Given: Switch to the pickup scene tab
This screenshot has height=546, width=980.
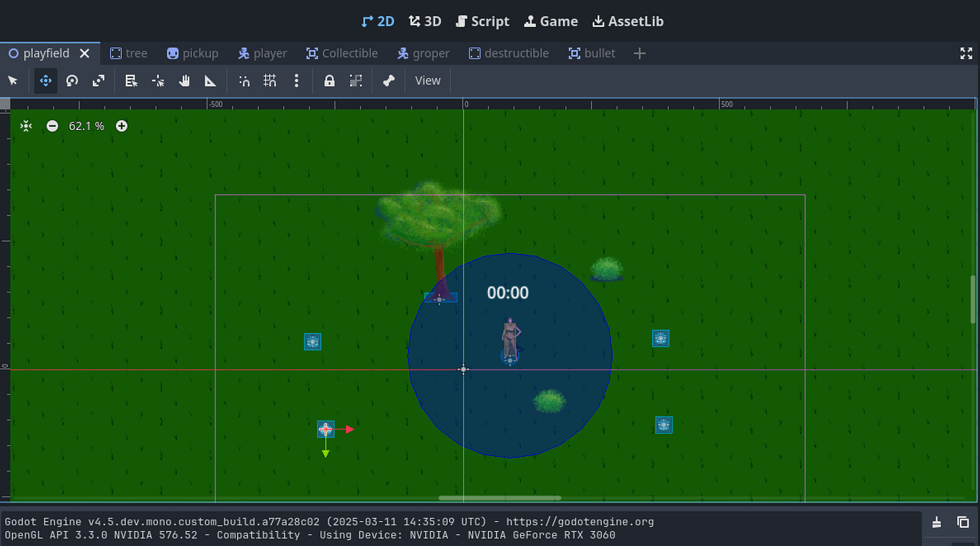Looking at the screenshot, I should tap(193, 53).
